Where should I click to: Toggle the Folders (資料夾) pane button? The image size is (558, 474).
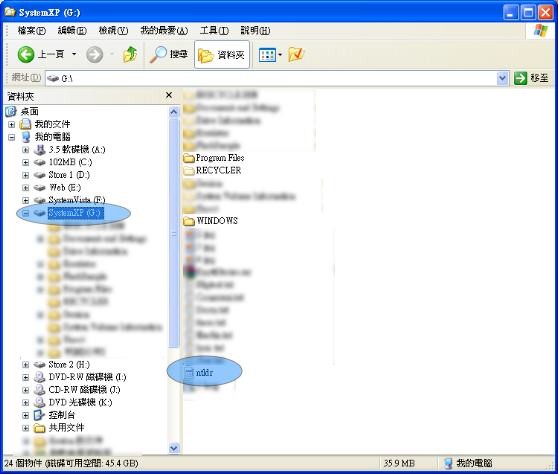(x=222, y=54)
